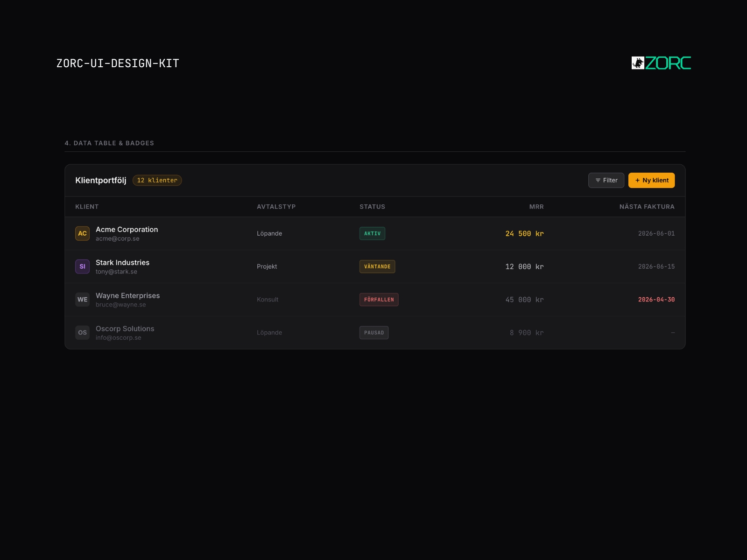Click the ZORC logo in the header

click(661, 63)
